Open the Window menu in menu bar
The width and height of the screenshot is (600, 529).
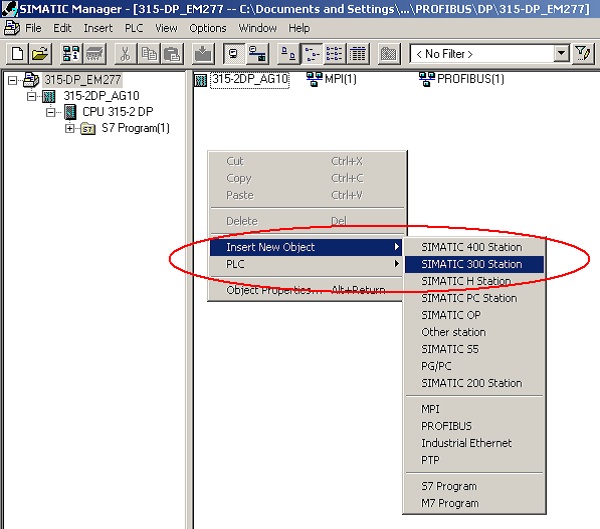coord(257,28)
